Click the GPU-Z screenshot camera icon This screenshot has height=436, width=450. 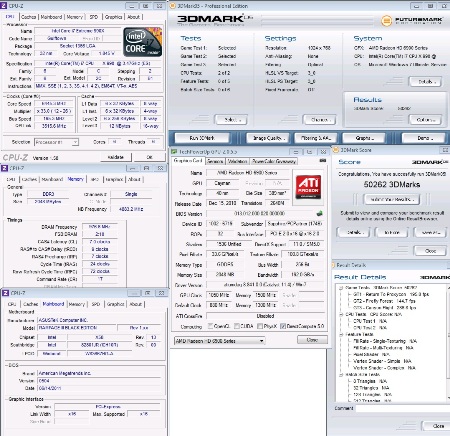click(x=322, y=161)
